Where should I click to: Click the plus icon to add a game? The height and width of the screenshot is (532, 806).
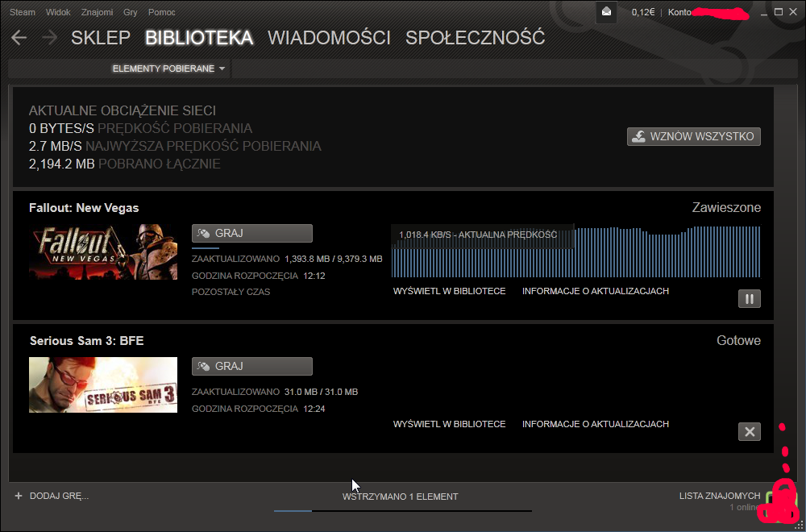pos(19,496)
